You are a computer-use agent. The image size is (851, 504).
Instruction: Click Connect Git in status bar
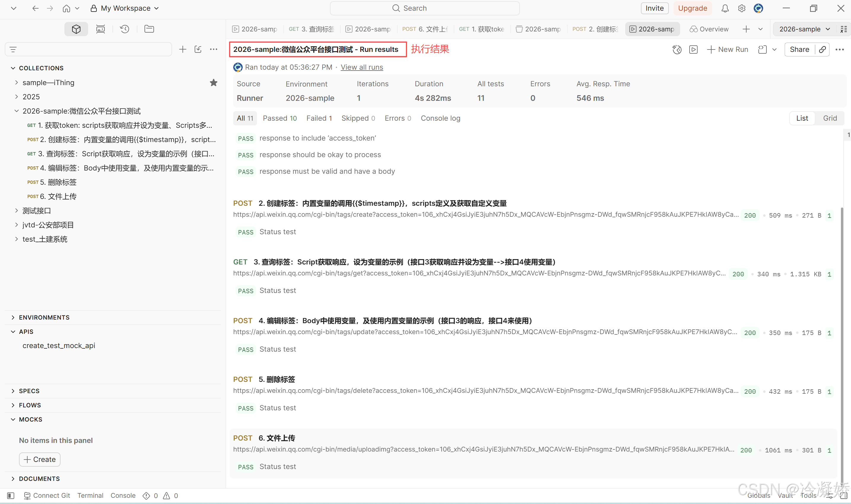pos(47,496)
